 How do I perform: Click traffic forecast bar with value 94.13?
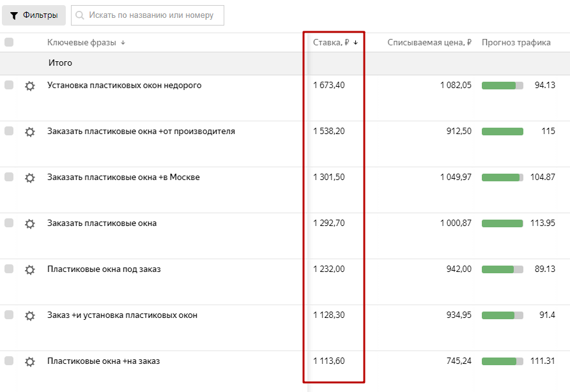(x=502, y=86)
